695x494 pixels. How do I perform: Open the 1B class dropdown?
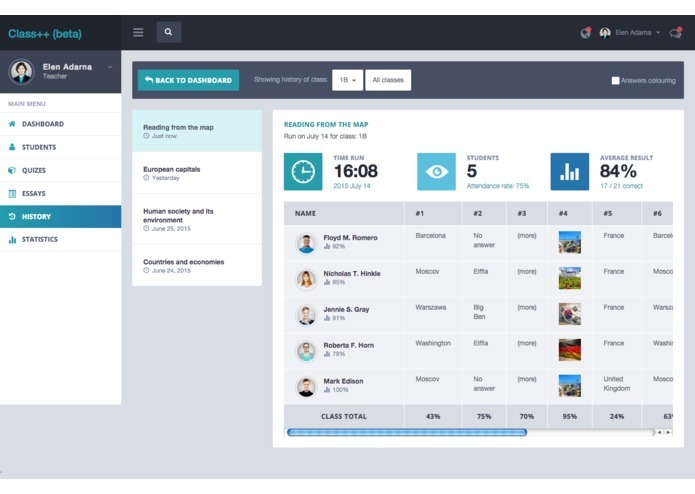348,80
